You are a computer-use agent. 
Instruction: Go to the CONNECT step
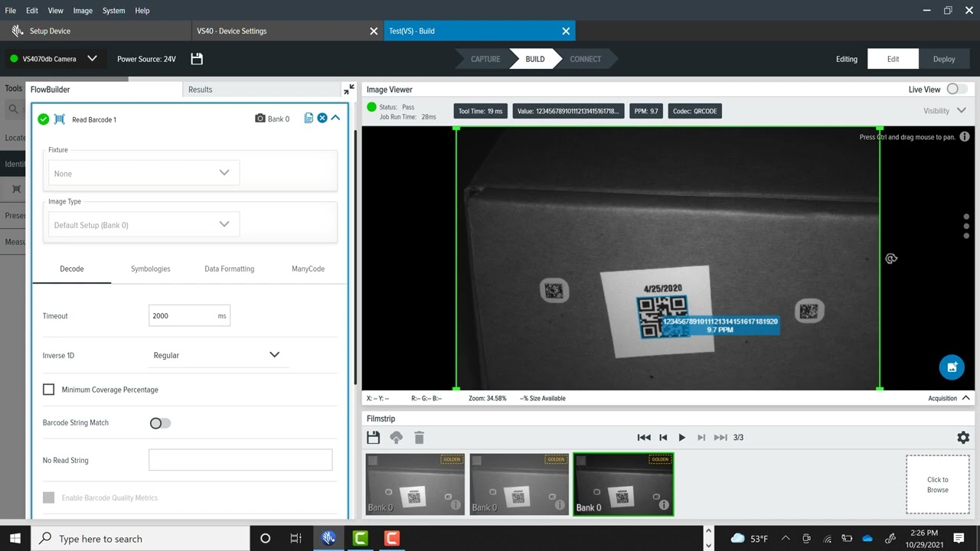586,59
